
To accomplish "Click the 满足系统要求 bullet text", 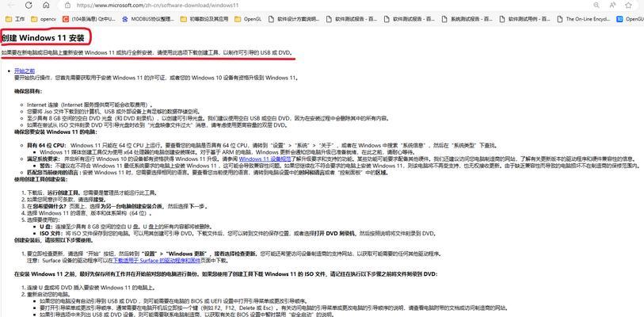I will point(330,158).
